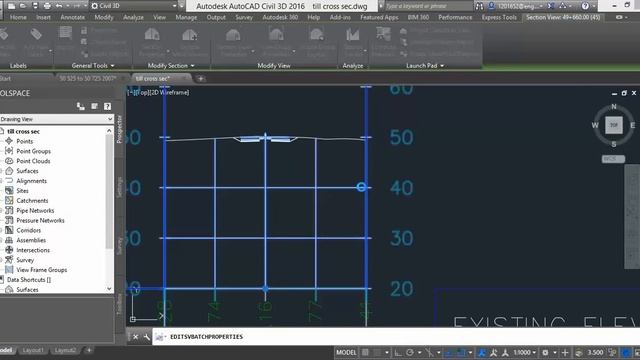Open the Insert ribbon tab
Screen dimensions: 640x360
[43, 17]
